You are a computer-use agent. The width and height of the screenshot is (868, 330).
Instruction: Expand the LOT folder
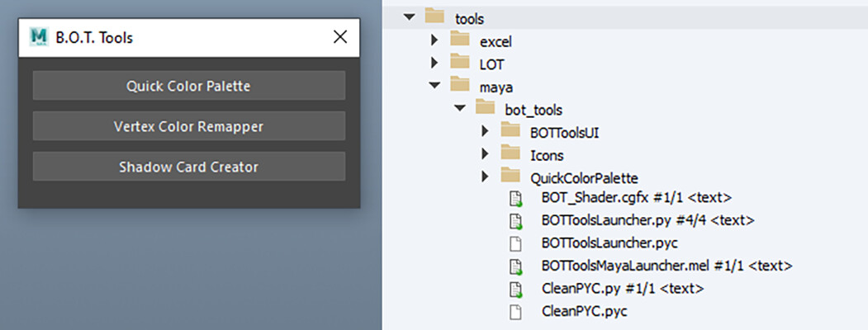[x=434, y=63]
